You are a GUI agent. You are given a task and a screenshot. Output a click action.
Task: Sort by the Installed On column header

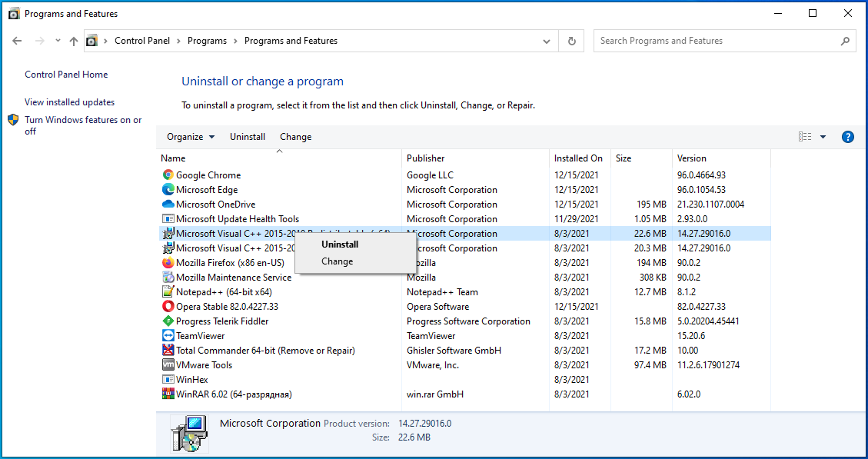tap(580, 158)
